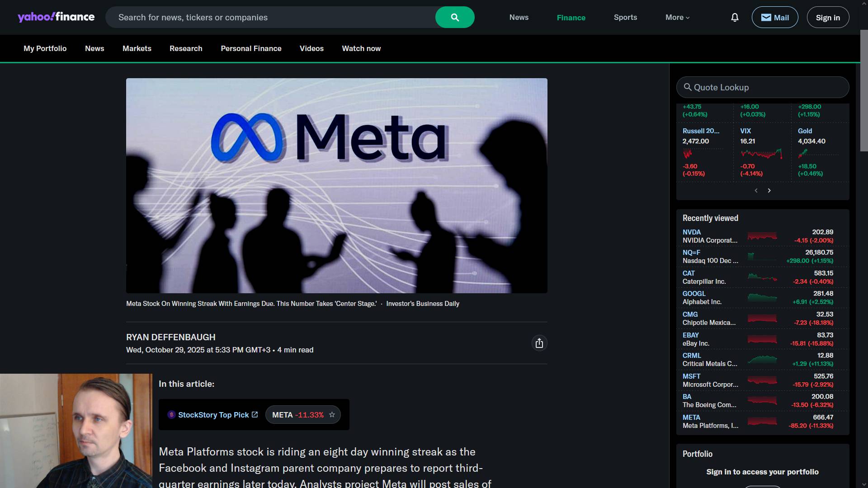Click the StockStory Top Pick external link icon
Image resolution: width=868 pixels, height=488 pixels.
255,415
